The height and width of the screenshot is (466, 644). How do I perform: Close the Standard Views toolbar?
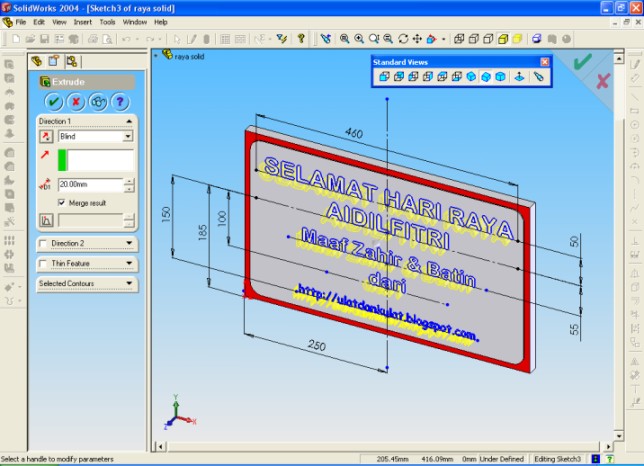tap(545, 62)
